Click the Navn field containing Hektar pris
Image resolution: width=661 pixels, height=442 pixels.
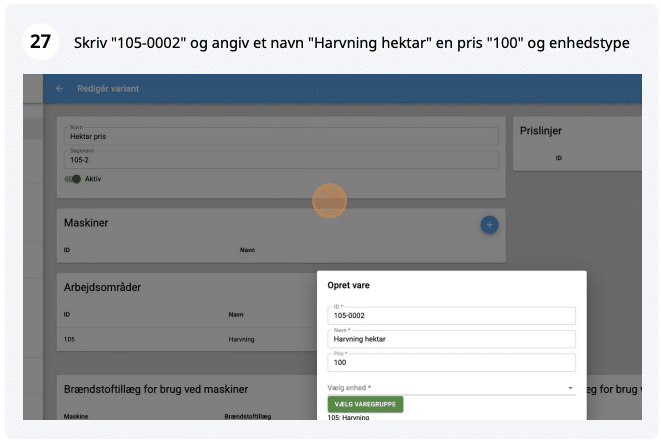click(280, 136)
